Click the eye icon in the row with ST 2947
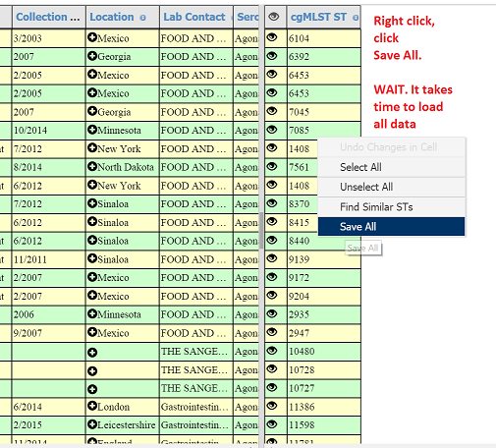This screenshot has width=496, height=448. [x=272, y=332]
